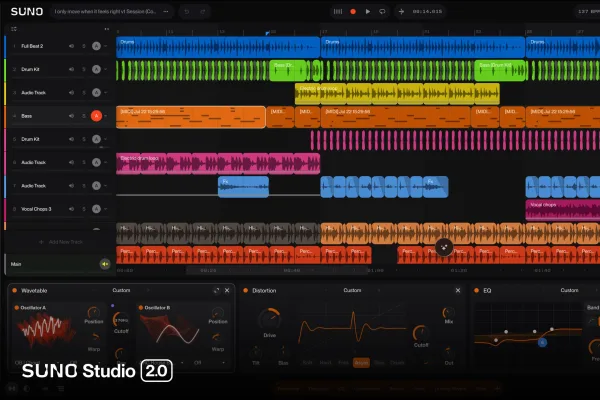Expand the Bass track chevron
The image size is (600, 400).
tap(106, 116)
